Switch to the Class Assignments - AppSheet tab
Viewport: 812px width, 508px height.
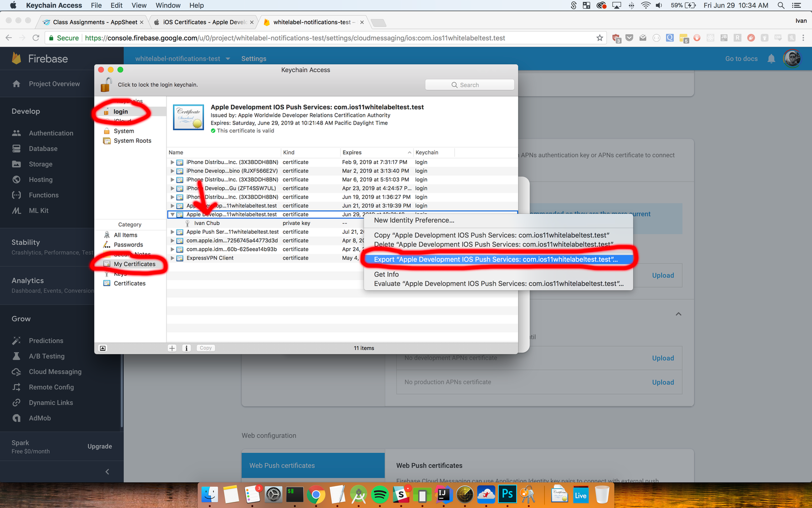coord(95,22)
